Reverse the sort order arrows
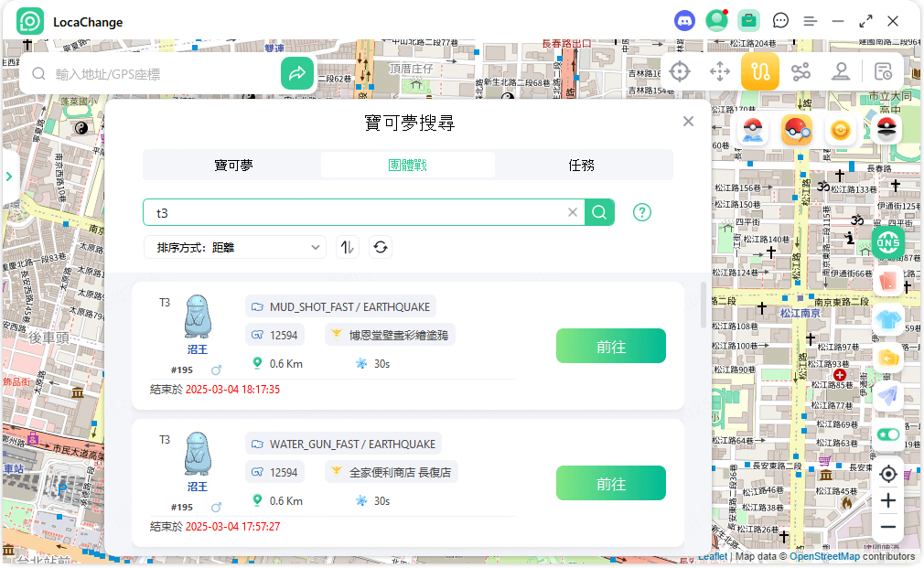924x568 pixels. point(347,247)
